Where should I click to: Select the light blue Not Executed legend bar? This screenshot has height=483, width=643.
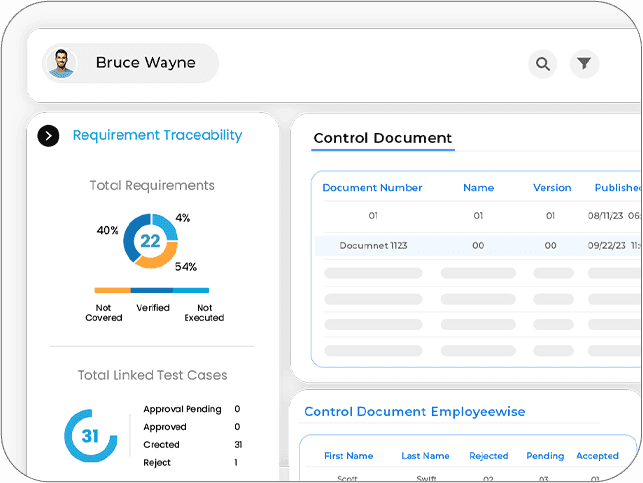click(191, 290)
